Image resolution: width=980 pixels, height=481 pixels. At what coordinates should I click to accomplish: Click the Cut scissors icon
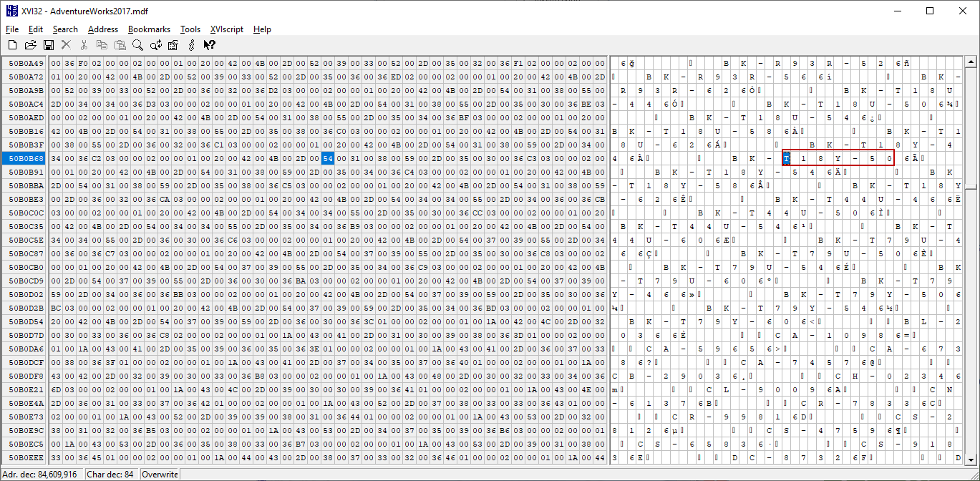pyautogui.click(x=84, y=45)
